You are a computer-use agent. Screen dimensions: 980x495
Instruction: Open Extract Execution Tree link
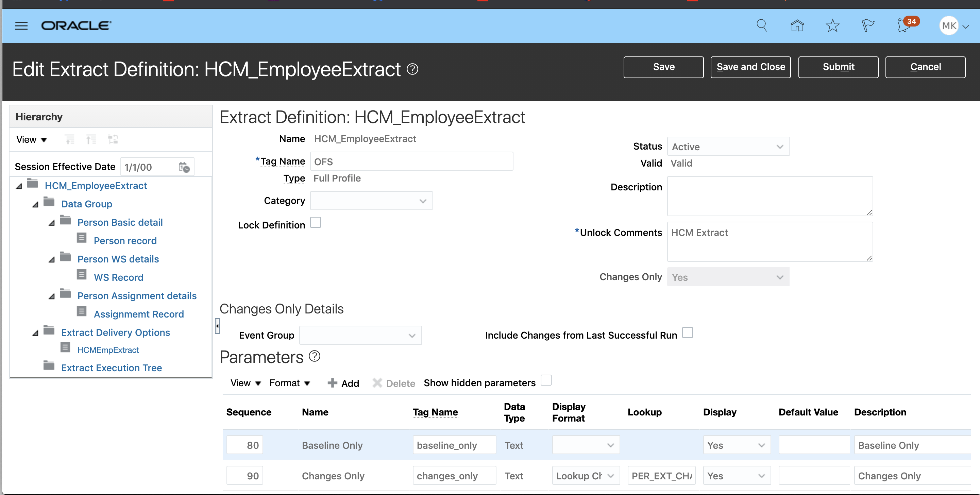coord(112,368)
